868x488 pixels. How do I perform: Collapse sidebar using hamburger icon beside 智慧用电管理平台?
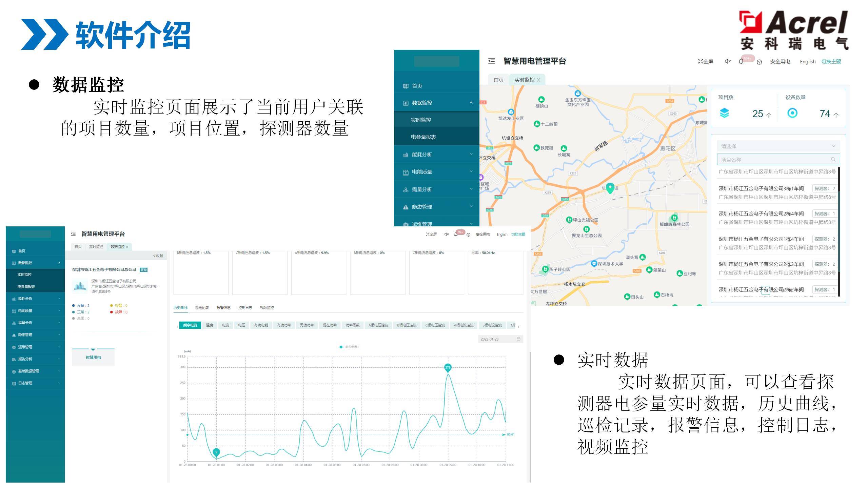pos(491,61)
